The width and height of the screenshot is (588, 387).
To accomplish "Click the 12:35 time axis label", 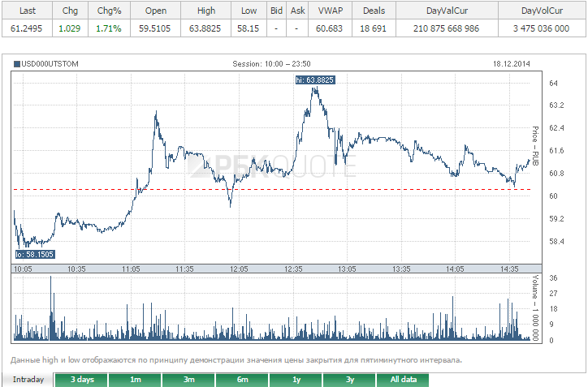I will [293, 269].
